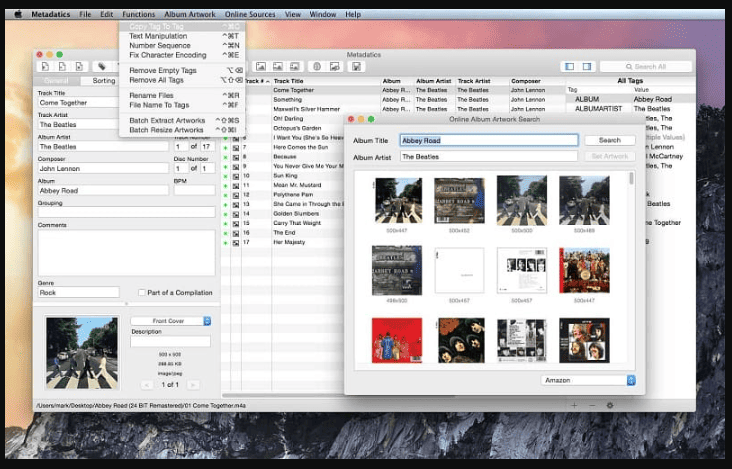Open the Front Cover artwork type dropdown
The width and height of the screenshot is (732, 469).
coord(171,321)
